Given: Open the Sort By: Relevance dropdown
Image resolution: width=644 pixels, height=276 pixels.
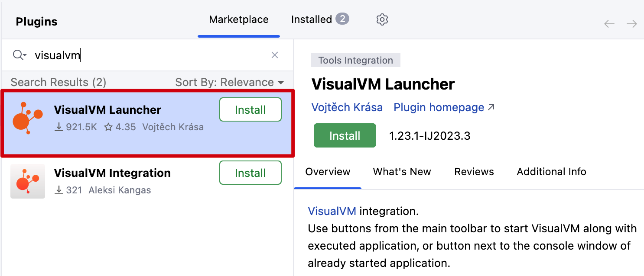Looking at the screenshot, I should pos(230,82).
